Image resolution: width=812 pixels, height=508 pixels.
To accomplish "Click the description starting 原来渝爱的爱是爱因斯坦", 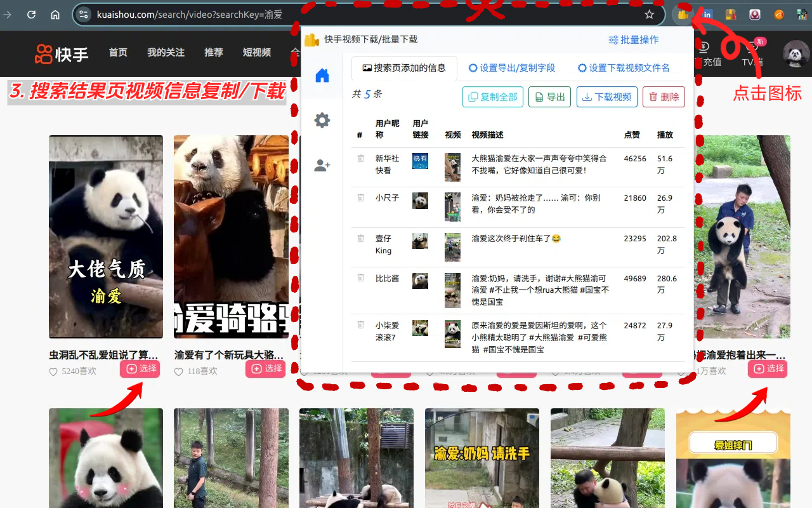I will point(539,337).
